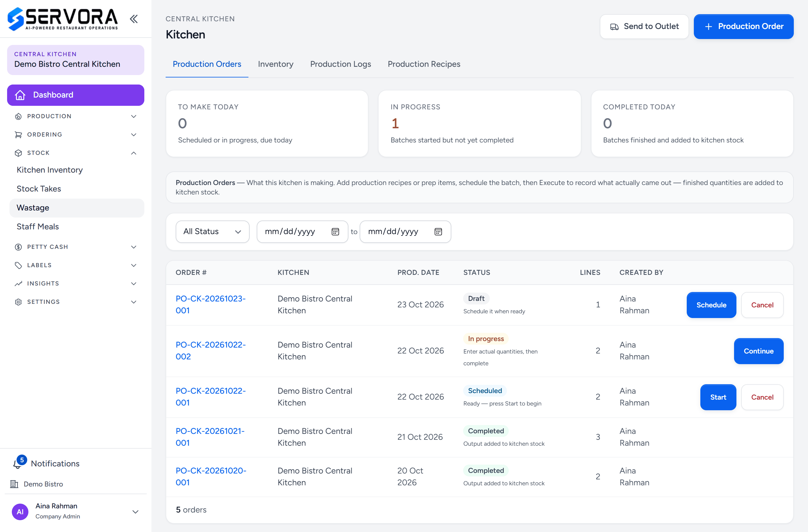This screenshot has width=808, height=532.
Task: Click the Servora logo
Action: click(63, 19)
